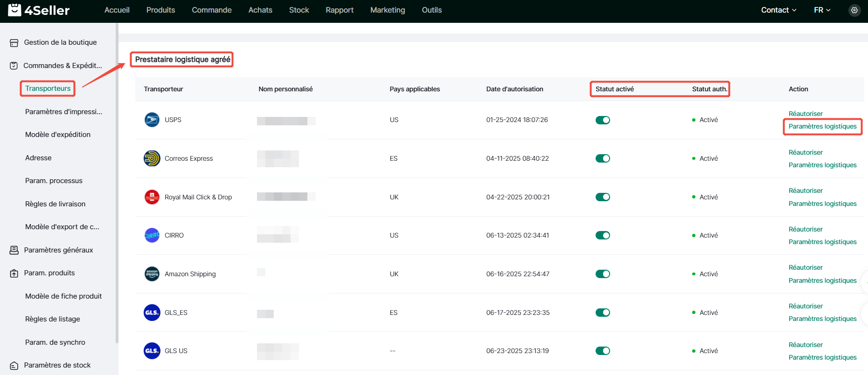Image resolution: width=868 pixels, height=375 pixels.
Task: Open Paramètres logistiques for Amazon Shipping
Action: pyautogui.click(x=822, y=280)
